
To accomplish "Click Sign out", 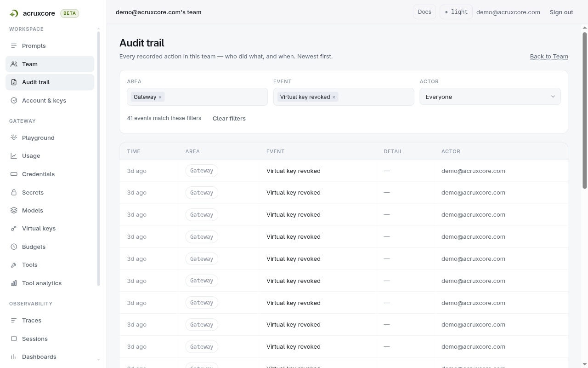I will click(561, 12).
